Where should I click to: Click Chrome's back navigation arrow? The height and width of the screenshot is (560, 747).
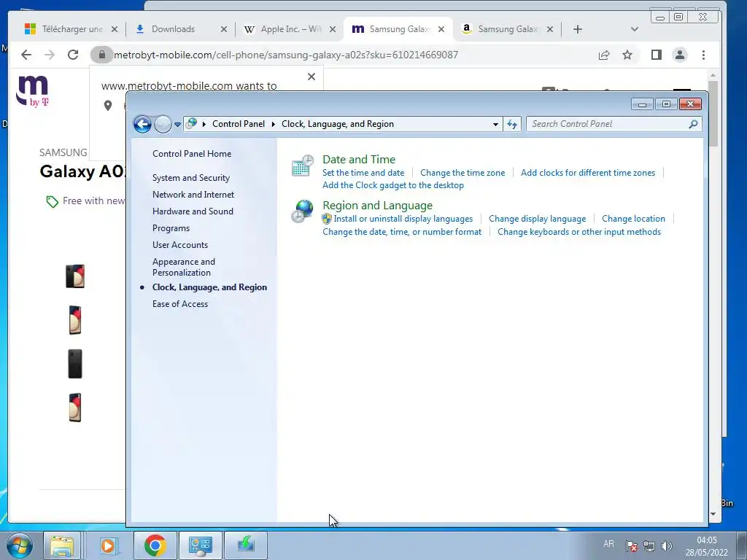coord(26,55)
